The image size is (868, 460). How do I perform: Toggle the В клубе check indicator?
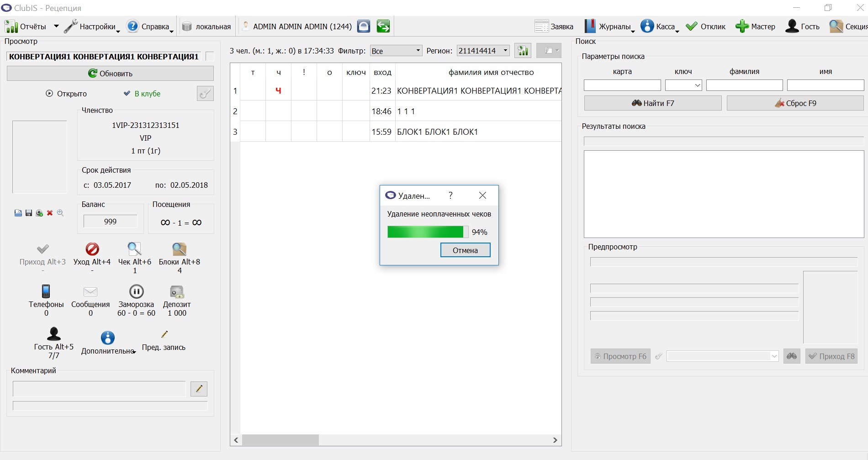(x=127, y=94)
